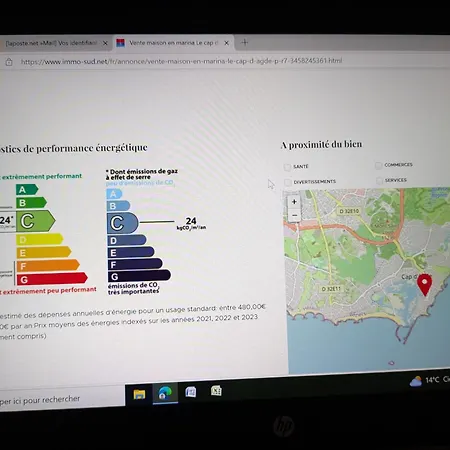450x450 pixels.
Task: Click the map zoom in plus button
Action: click(294, 202)
